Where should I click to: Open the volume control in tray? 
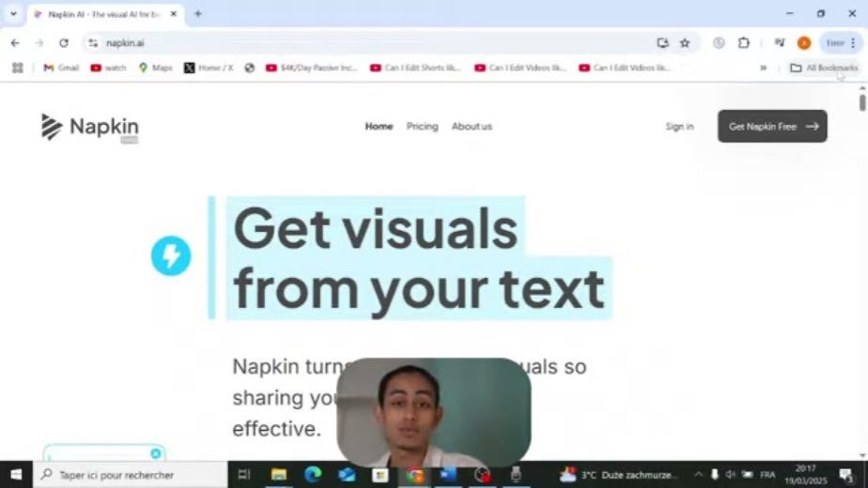(x=730, y=474)
